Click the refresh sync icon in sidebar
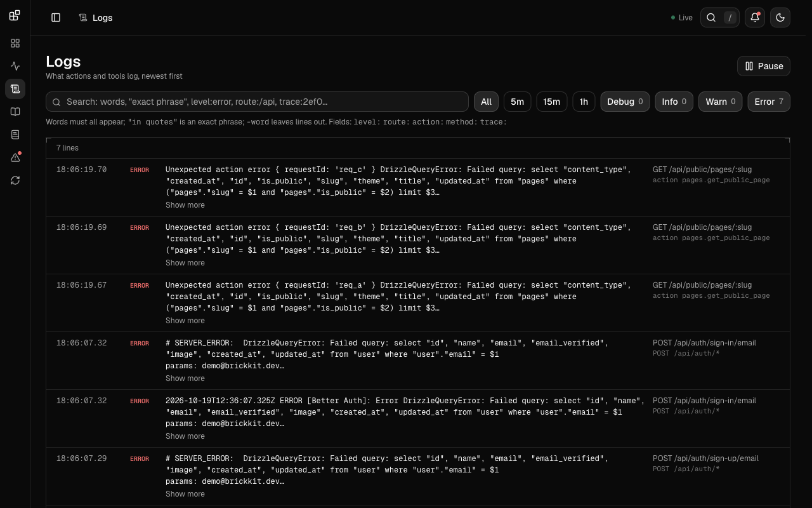 [x=15, y=180]
